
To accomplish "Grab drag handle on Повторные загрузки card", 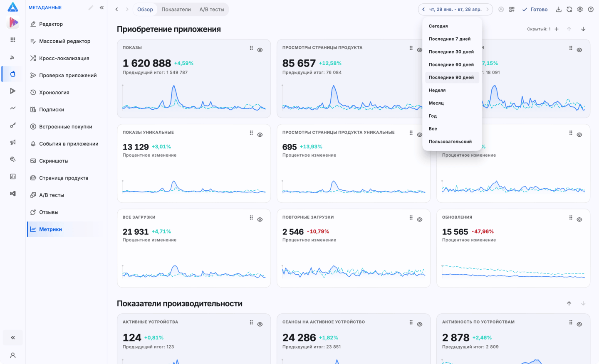I will (411, 218).
